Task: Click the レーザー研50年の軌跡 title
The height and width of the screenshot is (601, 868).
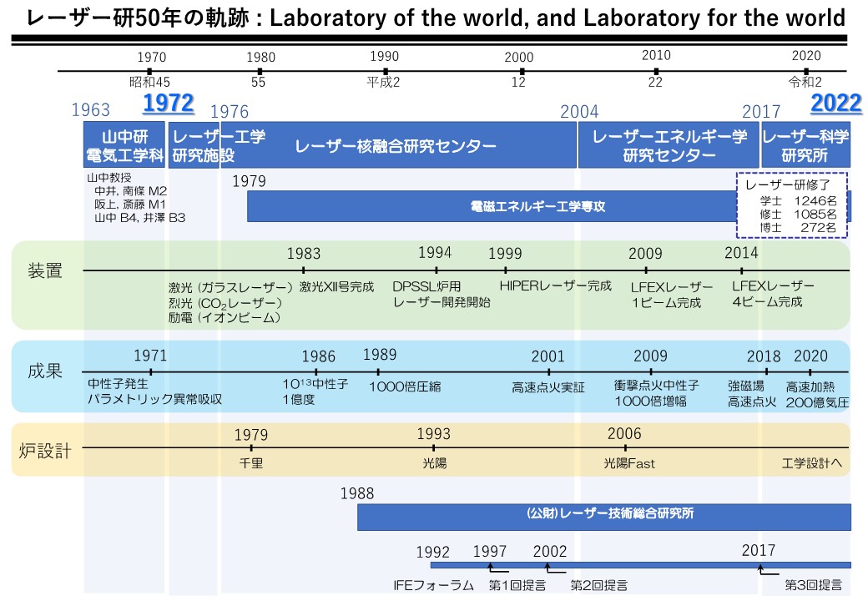Action: [138, 18]
